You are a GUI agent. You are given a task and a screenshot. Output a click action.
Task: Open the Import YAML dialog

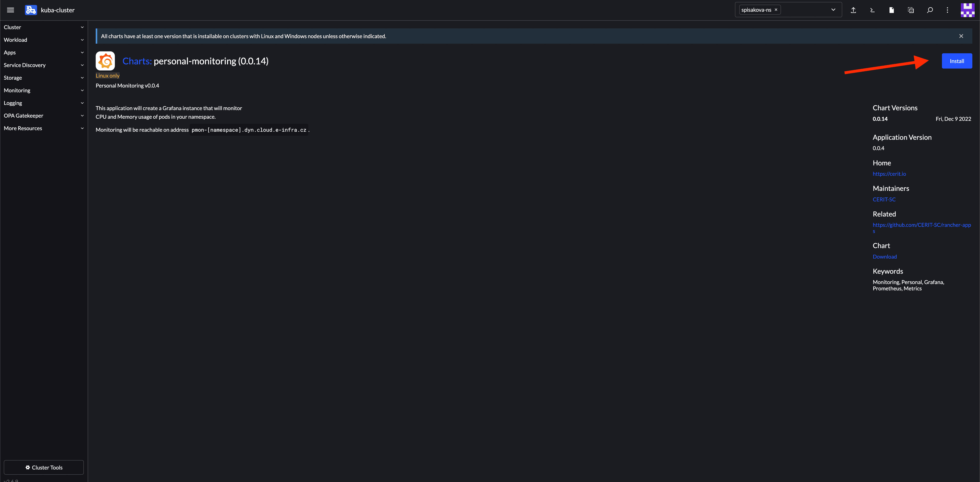[853, 10]
